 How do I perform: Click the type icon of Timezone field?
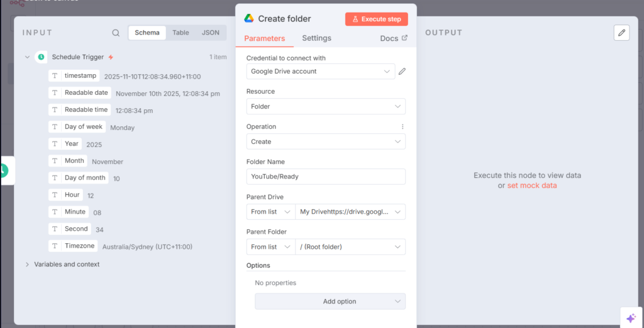(55, 246)
